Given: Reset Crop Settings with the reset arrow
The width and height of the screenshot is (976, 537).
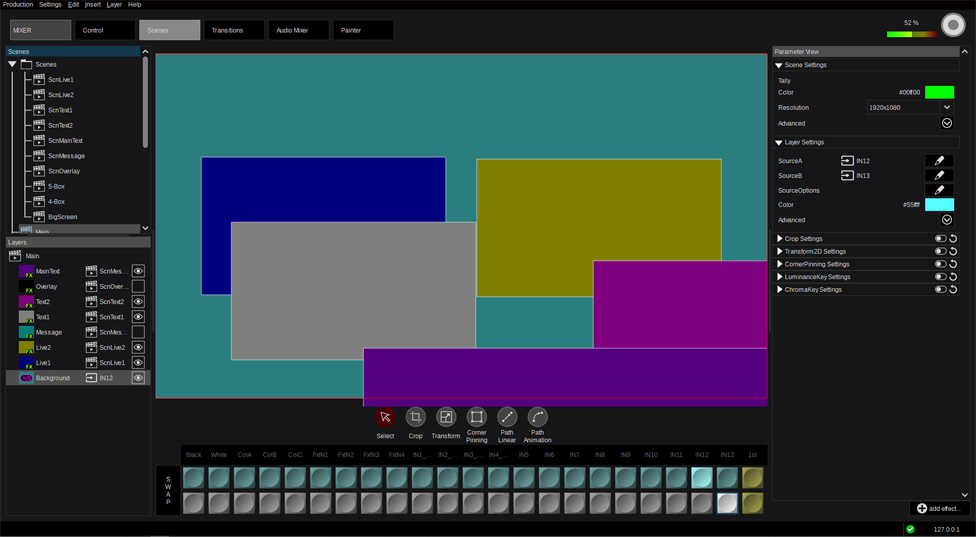Looking at the screenshot, I should (953, 239).
